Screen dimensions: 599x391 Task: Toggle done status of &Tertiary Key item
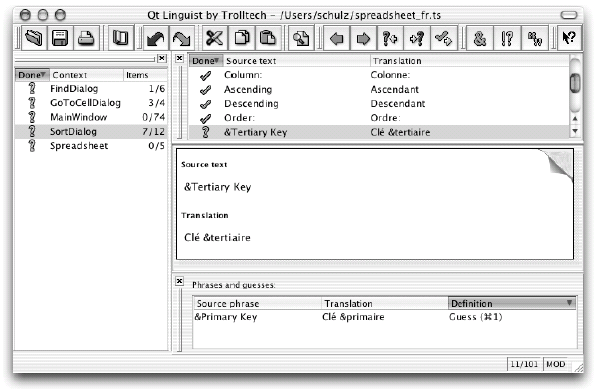tap(206, 132)
